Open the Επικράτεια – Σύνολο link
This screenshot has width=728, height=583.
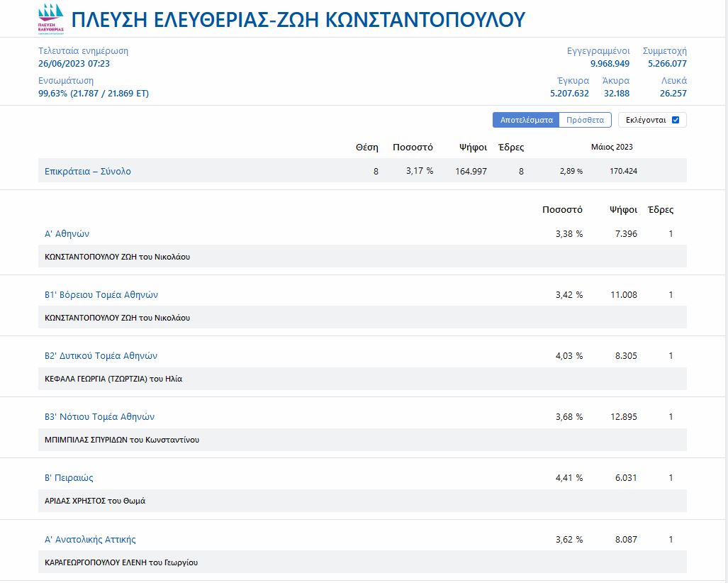click(x=88, y=171)
